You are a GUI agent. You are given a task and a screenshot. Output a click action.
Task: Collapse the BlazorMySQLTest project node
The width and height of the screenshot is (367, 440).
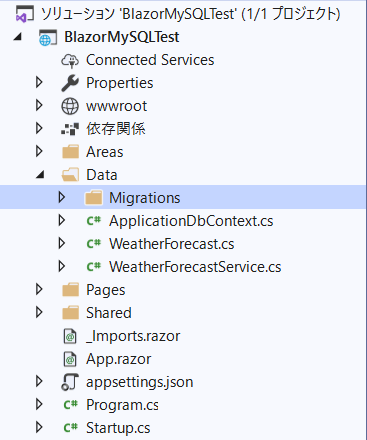click(17, 37)
